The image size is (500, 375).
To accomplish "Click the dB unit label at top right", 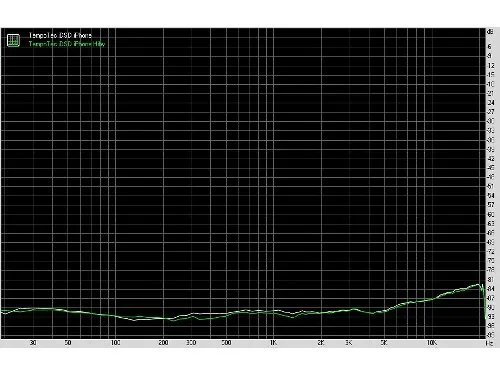I will point(490,32).
